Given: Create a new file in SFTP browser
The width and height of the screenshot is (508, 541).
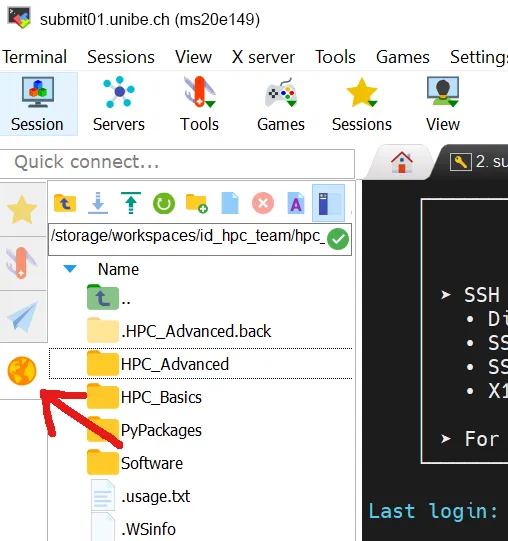Looking at the screenshot, I should [x=230, y=203].
